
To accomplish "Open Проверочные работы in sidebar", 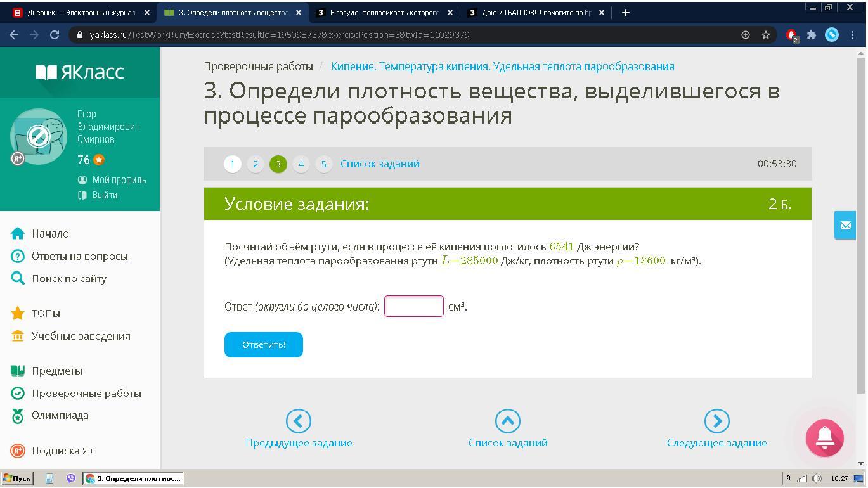I will click(x=86, y=393).
